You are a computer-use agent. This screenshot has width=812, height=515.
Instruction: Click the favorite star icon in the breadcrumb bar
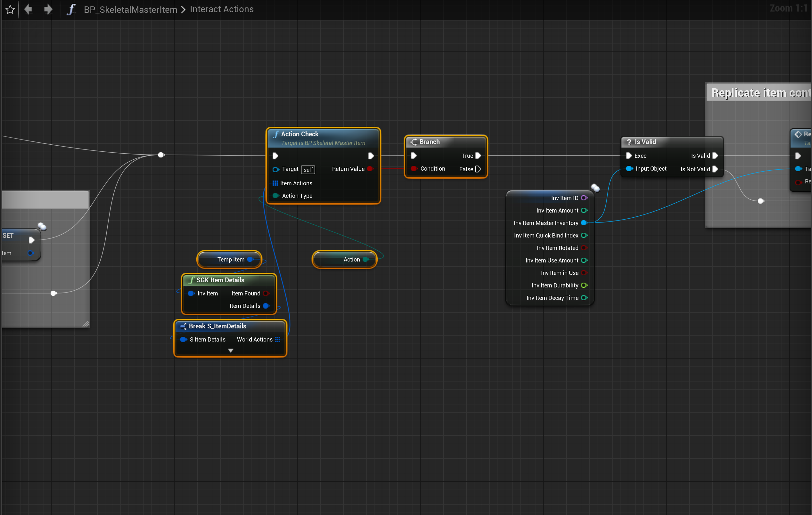coord(10,9)
